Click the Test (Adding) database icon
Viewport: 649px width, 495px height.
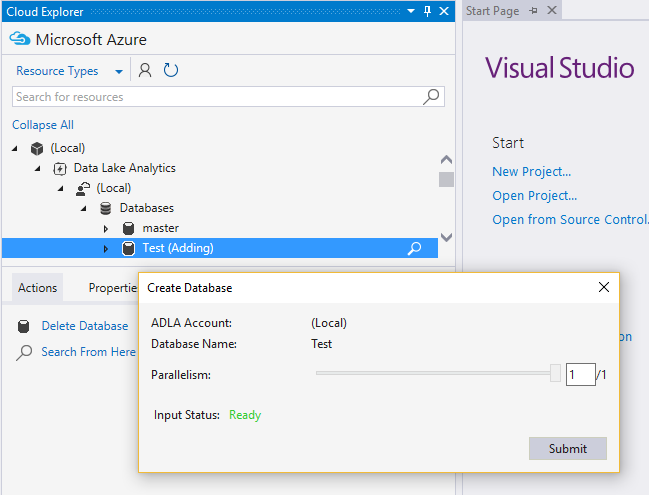tap(128, 248)
